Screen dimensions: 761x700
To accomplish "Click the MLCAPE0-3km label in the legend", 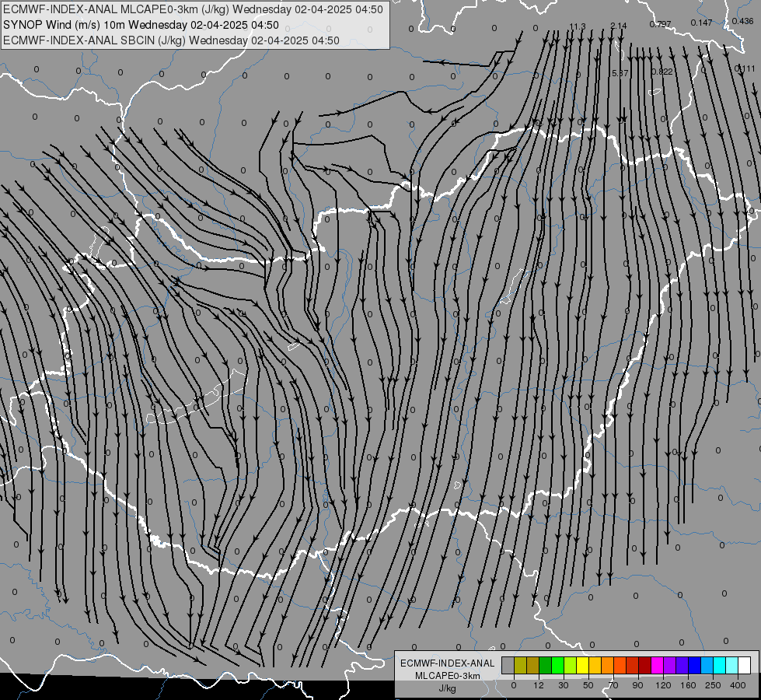I will tap(448, 676).
